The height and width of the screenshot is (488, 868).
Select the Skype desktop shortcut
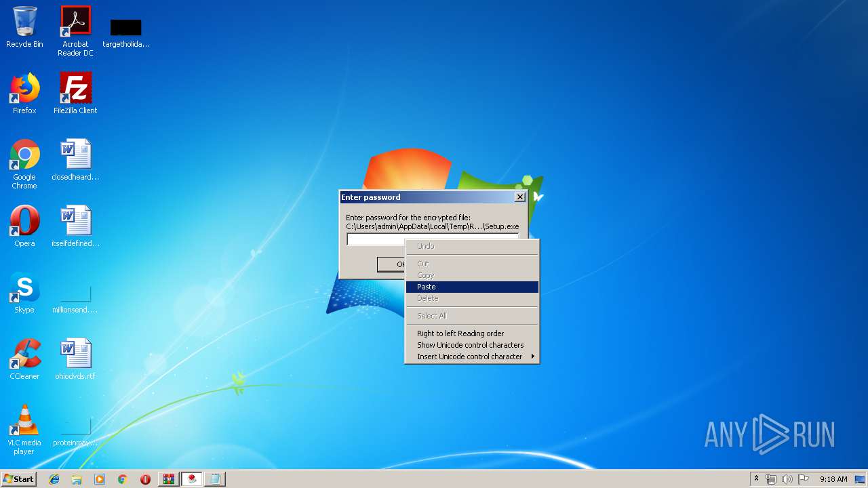tap(24, 293)
